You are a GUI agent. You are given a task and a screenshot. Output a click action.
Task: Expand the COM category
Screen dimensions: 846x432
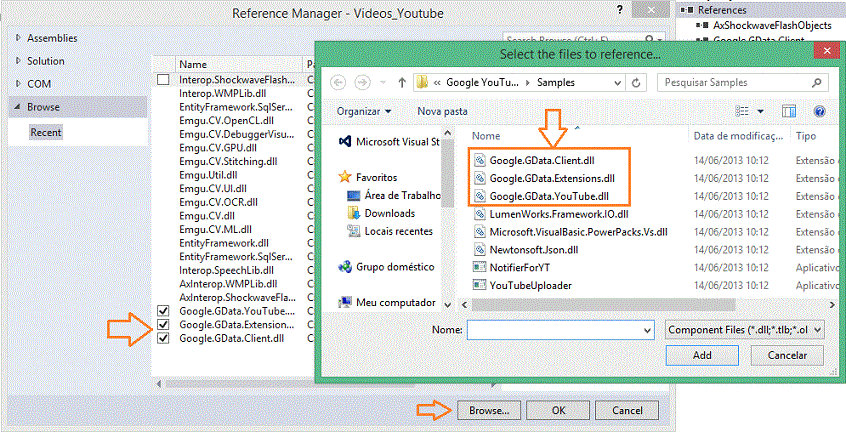(18, 84)
